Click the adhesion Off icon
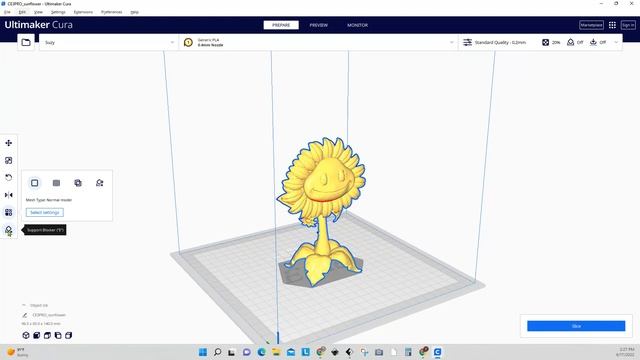Viewport: 640px width, 360px height. [x=593, y=42]
